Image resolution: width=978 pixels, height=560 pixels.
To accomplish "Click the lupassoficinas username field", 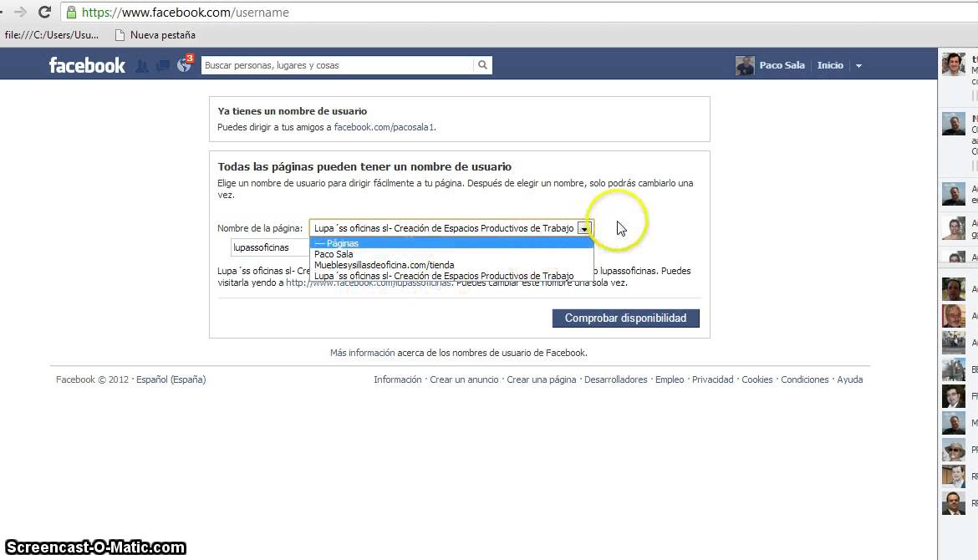I will click(270, 247).
